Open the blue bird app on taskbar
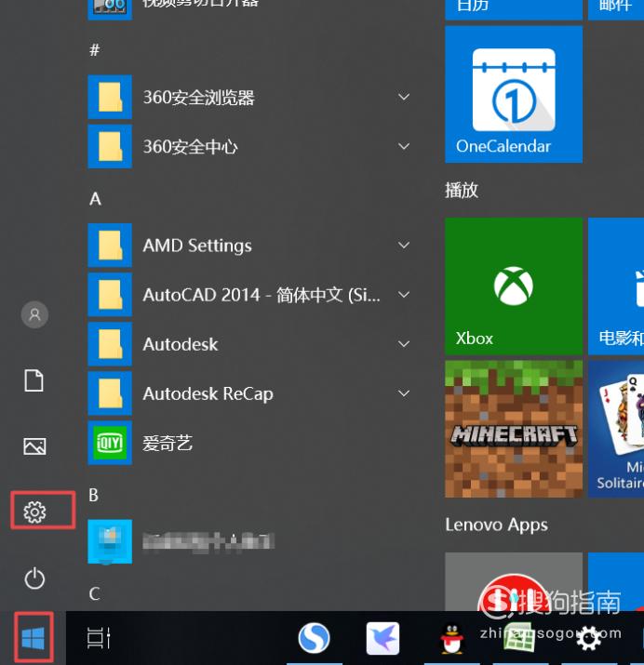The height and width of the screenshot is (665, 644). coord(382,638)
